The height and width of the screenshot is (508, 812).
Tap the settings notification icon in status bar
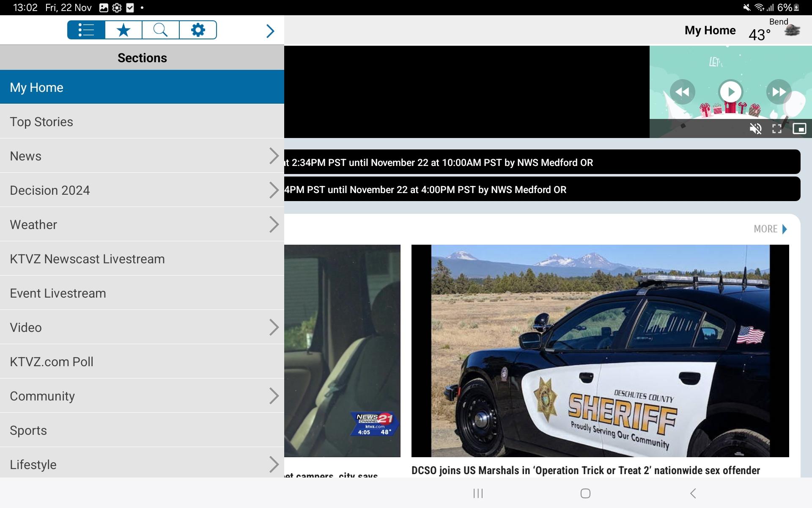(117, 8)
